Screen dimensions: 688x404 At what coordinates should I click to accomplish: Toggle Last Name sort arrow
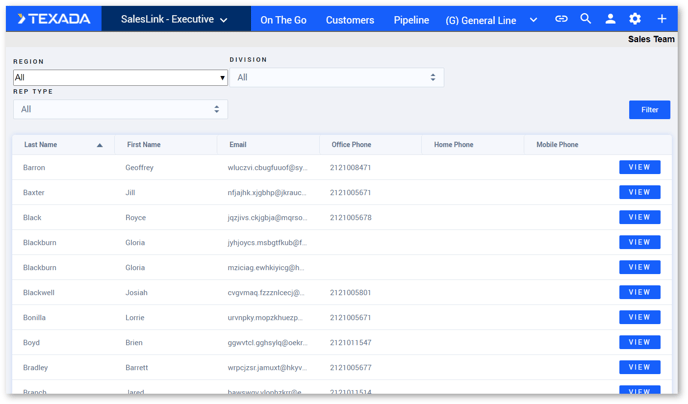point(99,145)
